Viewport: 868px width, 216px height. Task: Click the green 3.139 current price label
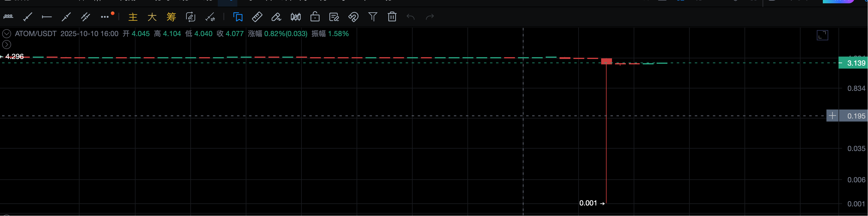[853, 63]
